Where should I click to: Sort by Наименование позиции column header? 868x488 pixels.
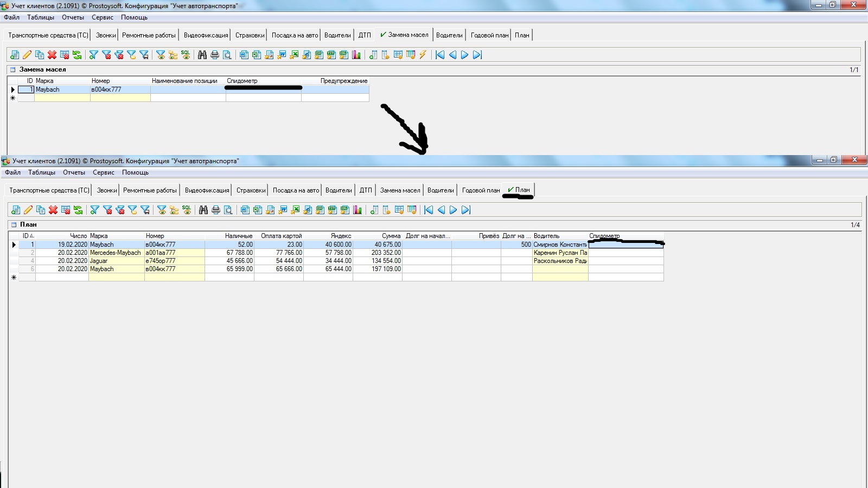[x=188, y=81]
